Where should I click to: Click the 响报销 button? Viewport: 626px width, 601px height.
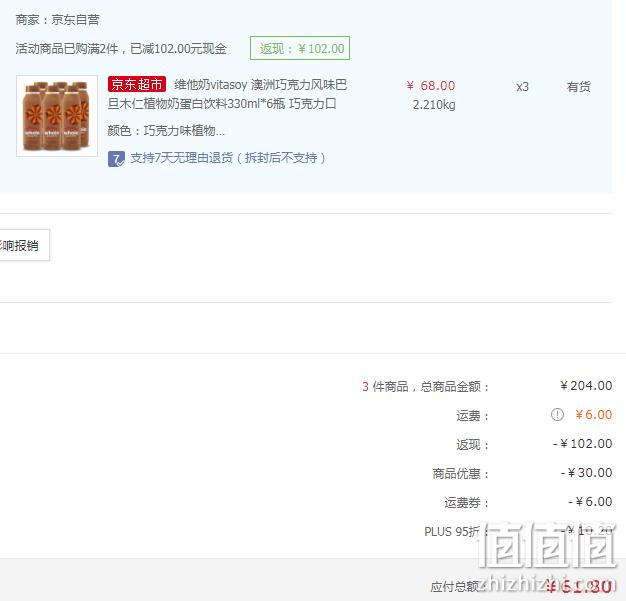(24, 245)
